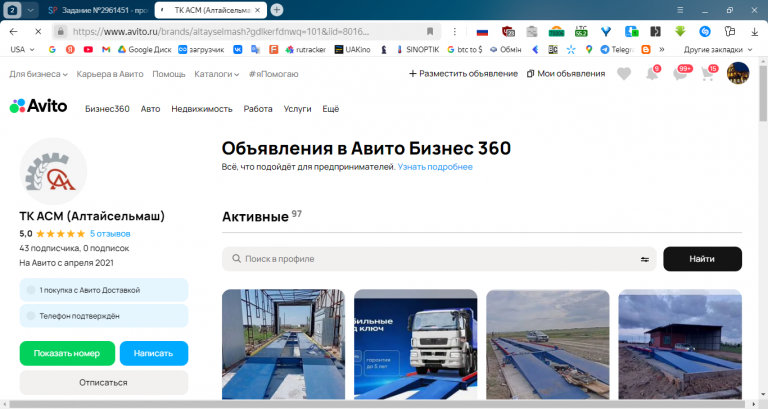The height and width of the screenshot is (409, 768).
Task: Expand the tab group counter dropdown
Action: [30, 10]
